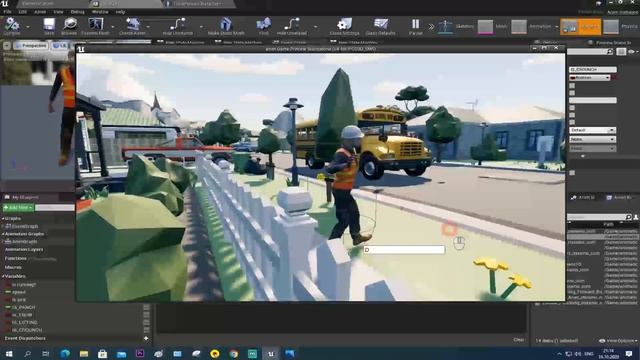Viewport: 640px width, 360px height.
Task: Click the text field in game window
Action: pyautogui.click(x=404, y=250)
